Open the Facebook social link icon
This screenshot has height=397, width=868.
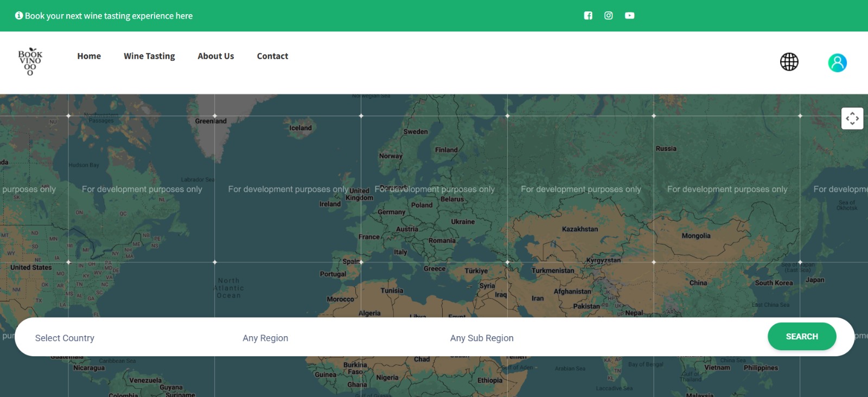tap(588, 16)
